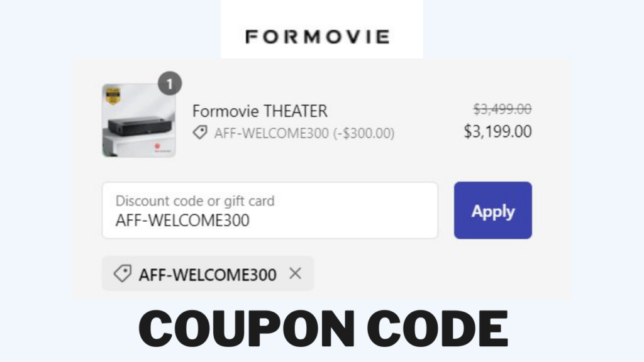Image resolution: width=644 pixels, height=362 pixels.
Task: Click the quantity badge showing 1
Action: [x=169, y=82]
